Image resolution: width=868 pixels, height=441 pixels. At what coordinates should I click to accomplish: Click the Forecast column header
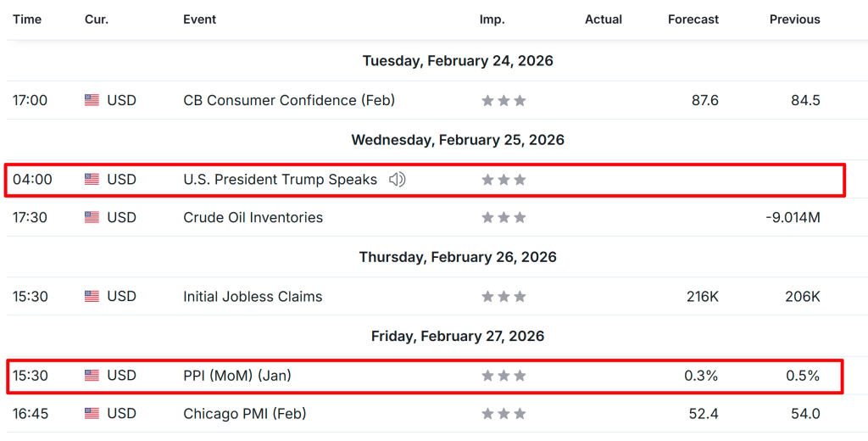[x=693, y=20]
